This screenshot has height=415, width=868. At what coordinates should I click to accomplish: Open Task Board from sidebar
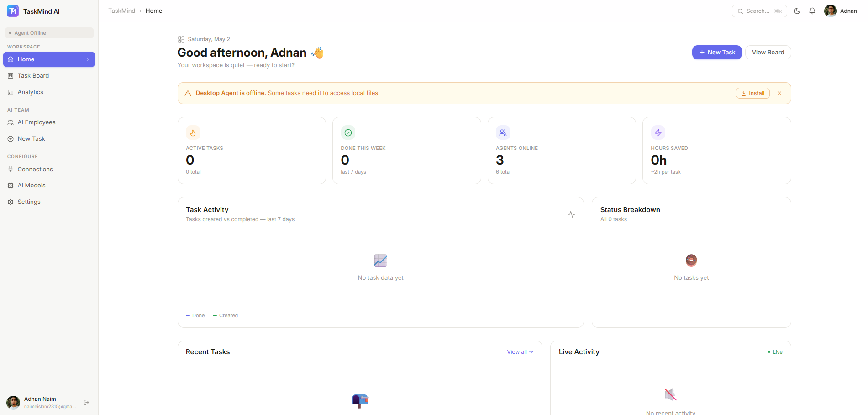pos(49,76)
